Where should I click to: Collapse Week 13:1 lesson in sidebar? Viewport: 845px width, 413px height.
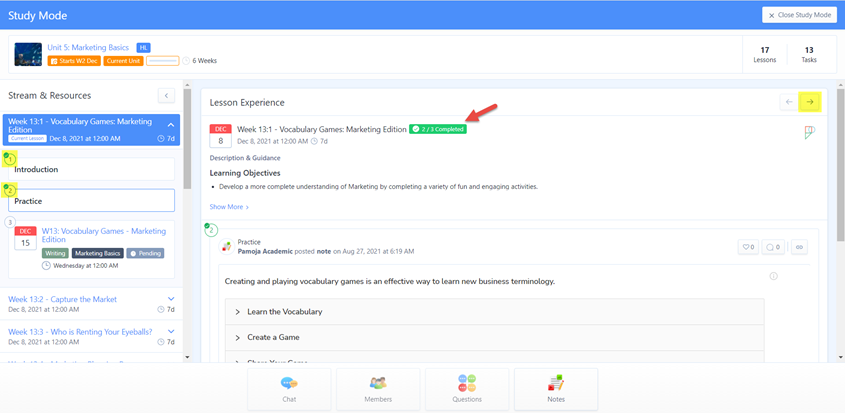171,125
